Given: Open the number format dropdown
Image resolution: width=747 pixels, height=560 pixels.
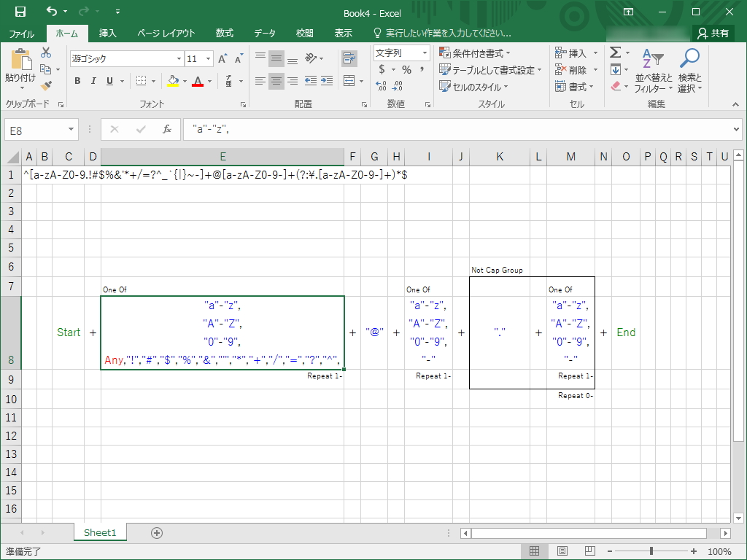Looking at the screenshot, I should pyautogui.click(x=425, y=52).
